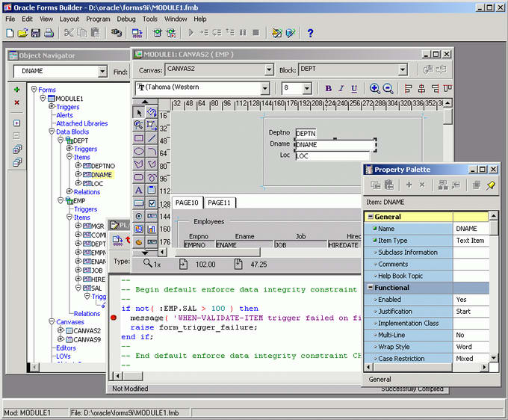Open the Block dropdown showing DEPT
Viewport: 508px width, 420px height.
pyautogui.click(x=402, y=70)
